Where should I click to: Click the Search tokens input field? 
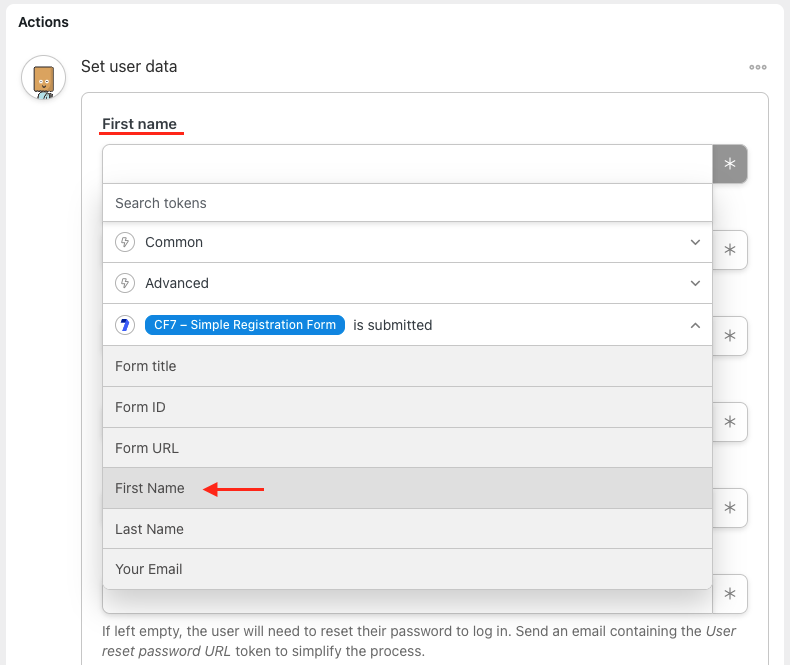(x=407, y=203)
